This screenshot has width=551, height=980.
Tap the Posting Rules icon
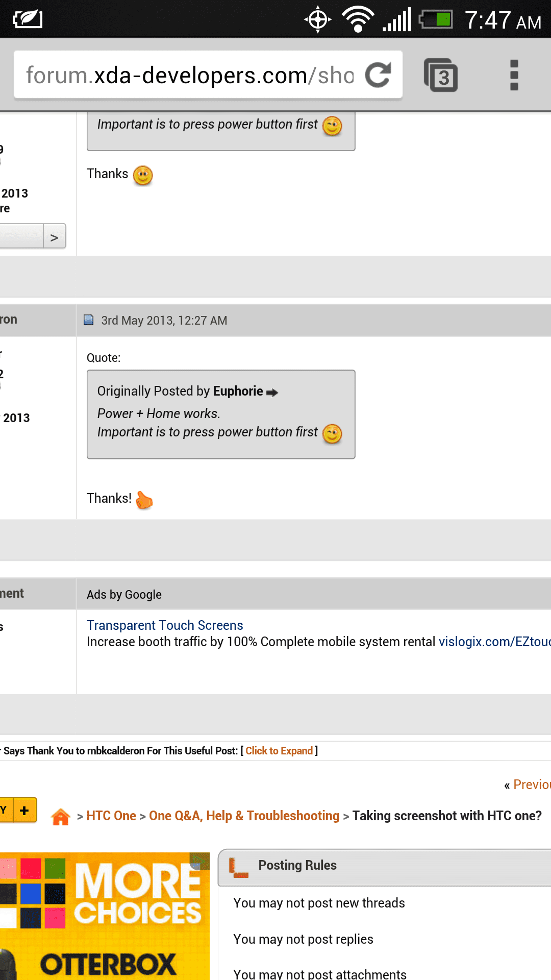point(238,867)
